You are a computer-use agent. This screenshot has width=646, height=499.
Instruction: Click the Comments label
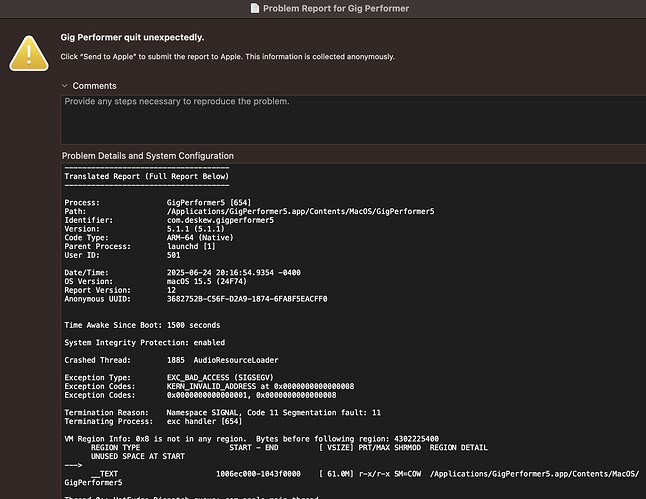[94, 86]
